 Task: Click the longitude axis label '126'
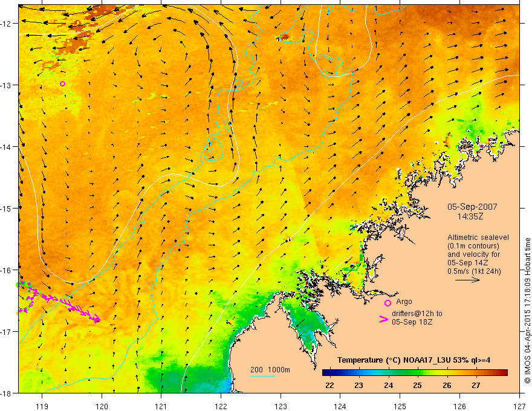point(459,406)
